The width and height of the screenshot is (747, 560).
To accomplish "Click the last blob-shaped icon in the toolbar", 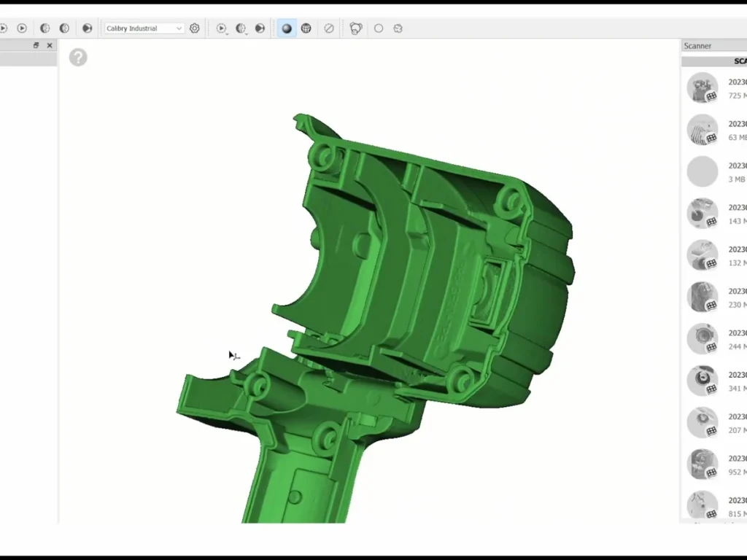I will [398, 28].
